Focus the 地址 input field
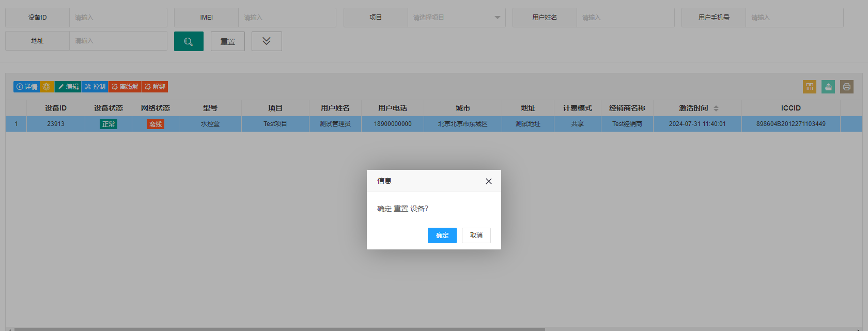The width and height of the screenshot is (868, 331). [118, 41]
